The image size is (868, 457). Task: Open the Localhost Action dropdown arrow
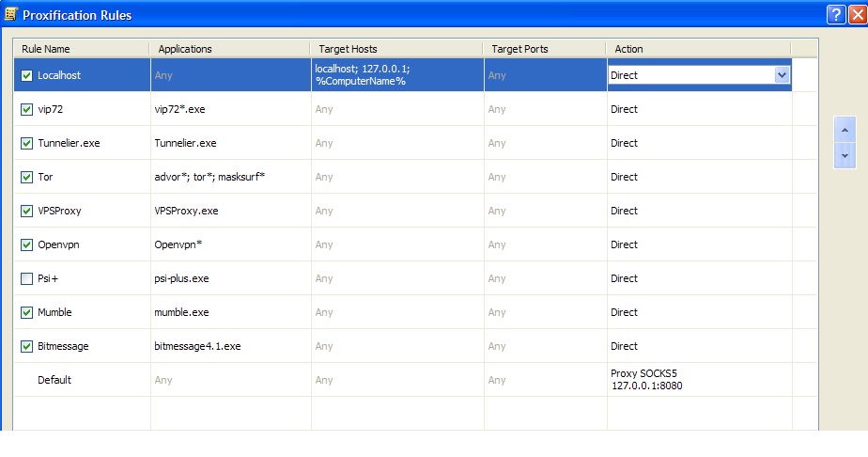point(782,75)
